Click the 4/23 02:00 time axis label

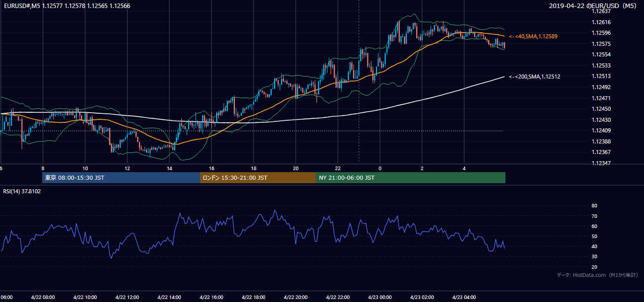(x=422, y=297)
